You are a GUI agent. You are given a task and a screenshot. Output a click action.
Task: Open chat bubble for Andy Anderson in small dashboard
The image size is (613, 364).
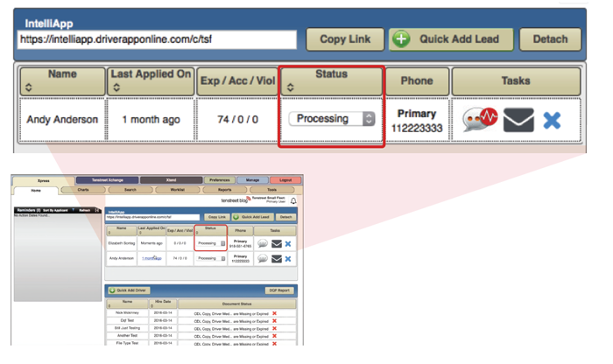tap(263, 258)
